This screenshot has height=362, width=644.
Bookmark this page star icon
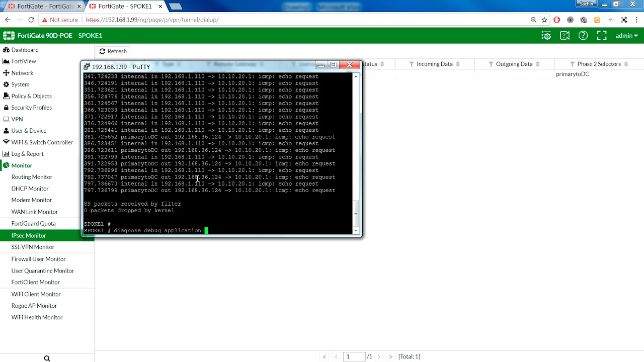click(544, 20)
